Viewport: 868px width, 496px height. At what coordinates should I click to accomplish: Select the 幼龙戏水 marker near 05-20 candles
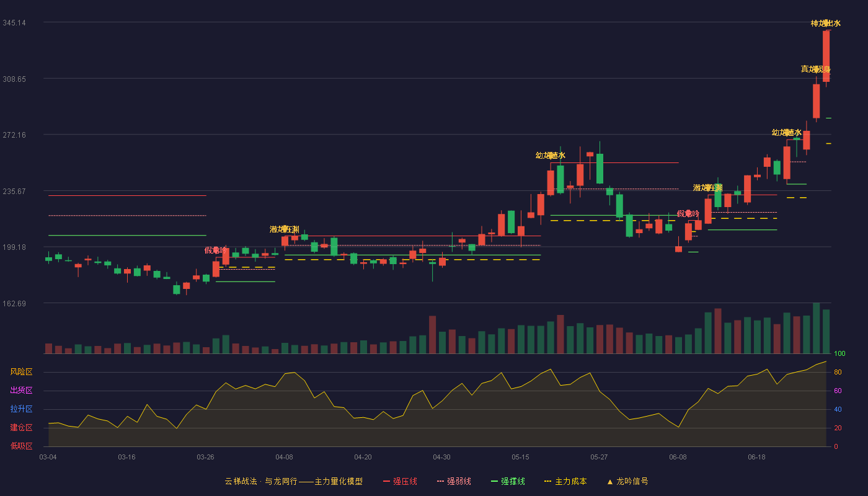tap(551, 156)
